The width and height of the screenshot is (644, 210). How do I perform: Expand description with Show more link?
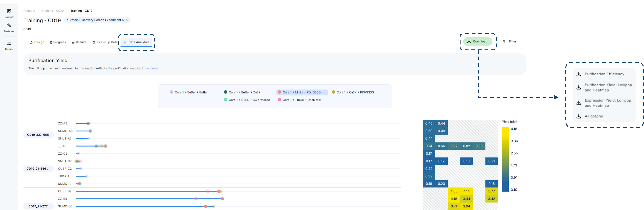(x=151, y=68)
